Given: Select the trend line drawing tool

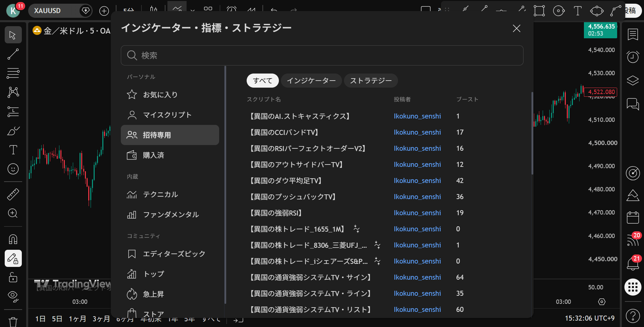Looking at the screenshot, I should pyautogui.click(x=13, y=54).
